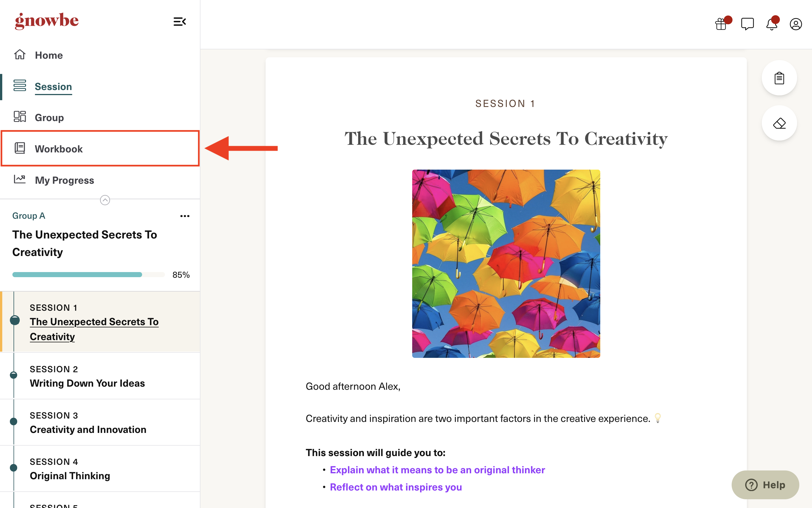Click the eraser floating button
812x508 pixels.
coord(779,123)
